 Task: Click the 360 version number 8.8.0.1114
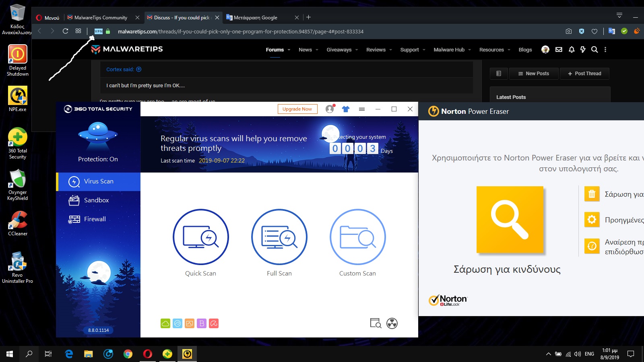pos(99,330)
